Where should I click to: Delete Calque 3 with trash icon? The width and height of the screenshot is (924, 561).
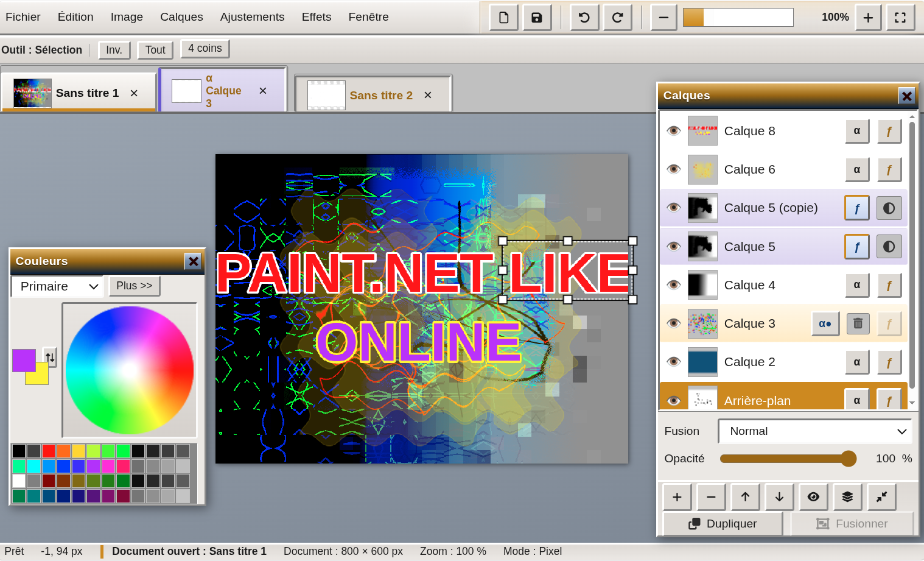[x=858, y=323]
